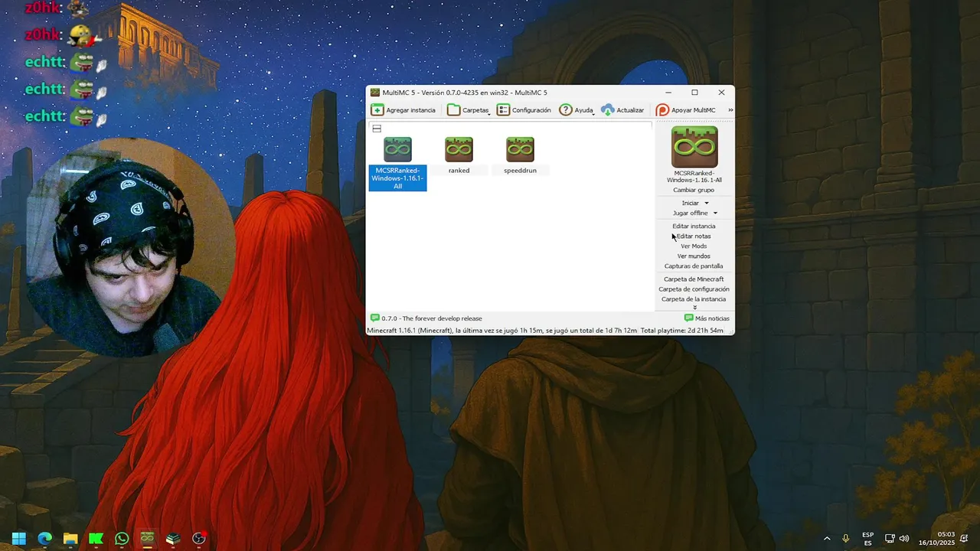The image size is (980, 551).
Task: Click Cambiar grupo
Action: coord(694,190)
